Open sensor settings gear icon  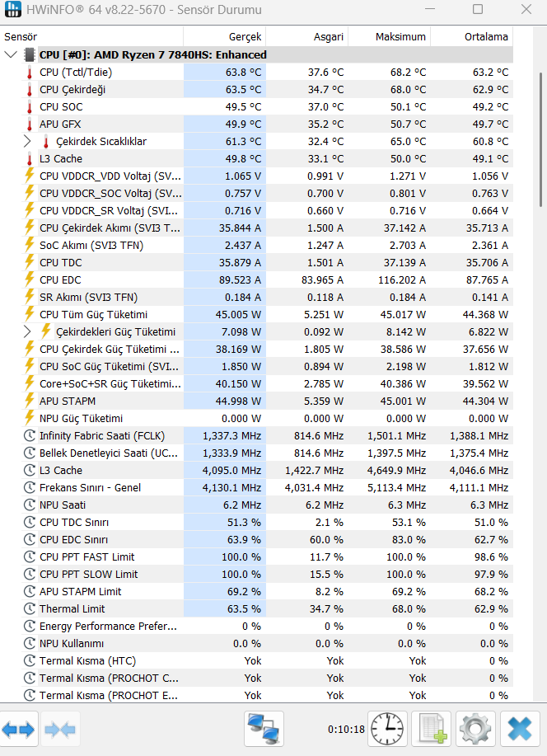(x=475, y=729)
